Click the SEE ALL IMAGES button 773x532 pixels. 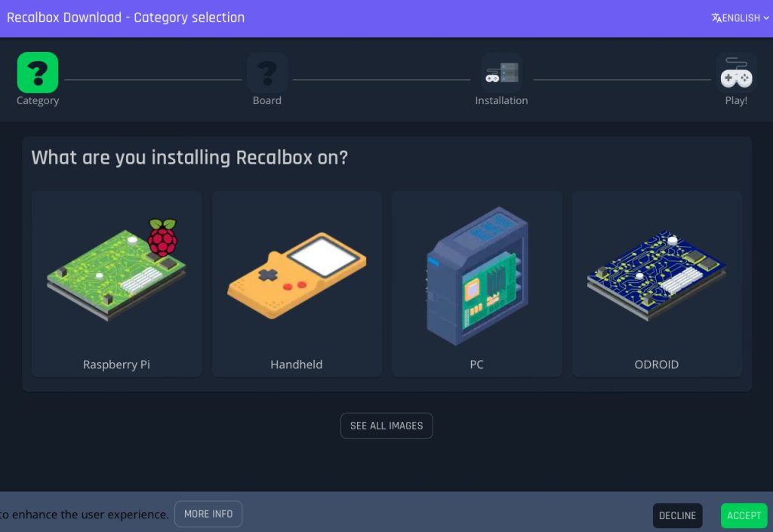pyautogui.click(x=386, y=426)
